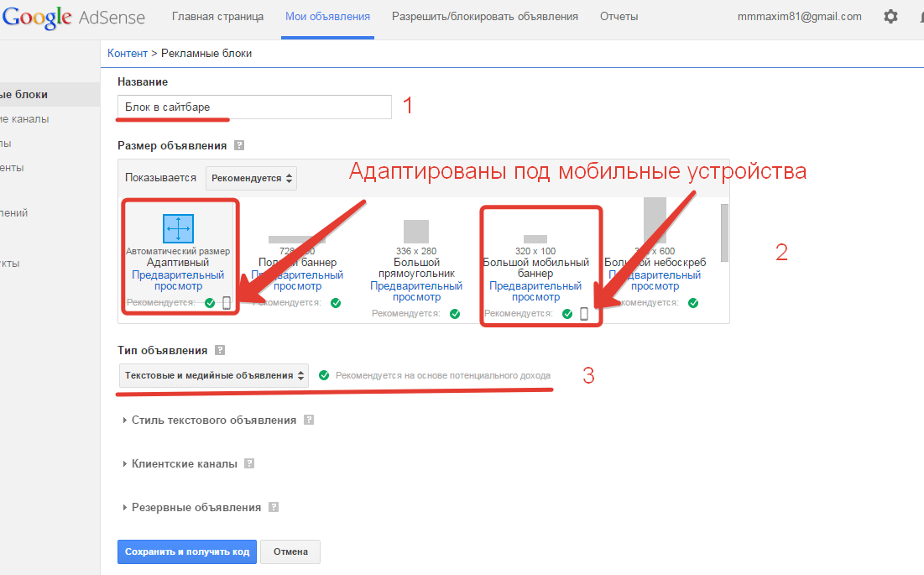
Task: Click the Название text input field
Action: tap(254, 107)
